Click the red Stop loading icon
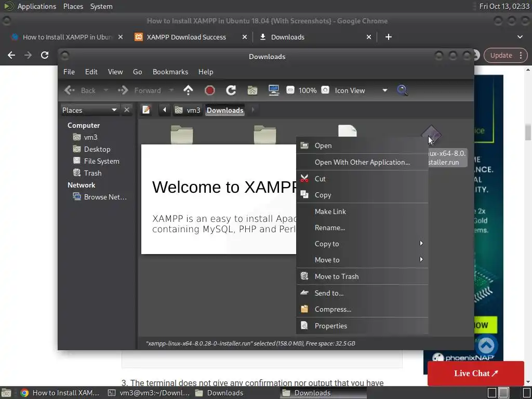This screenshot has height=399, width=532. point(210,90)
